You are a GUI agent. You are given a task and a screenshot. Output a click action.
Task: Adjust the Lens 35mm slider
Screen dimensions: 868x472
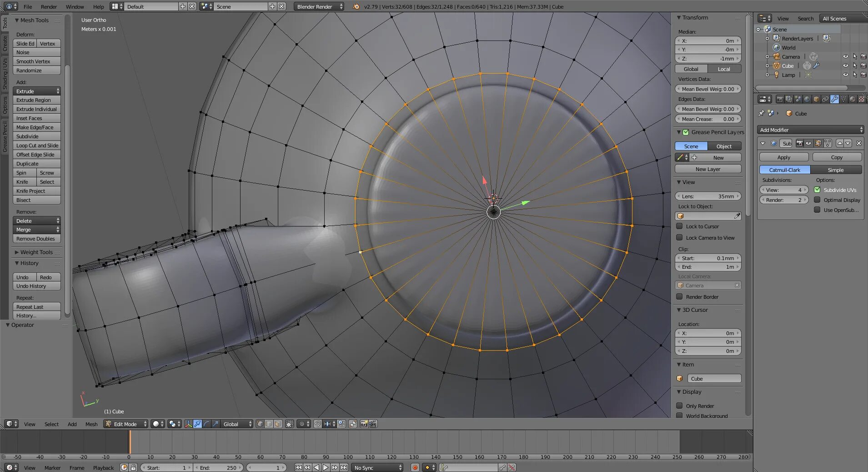[708, 196]
